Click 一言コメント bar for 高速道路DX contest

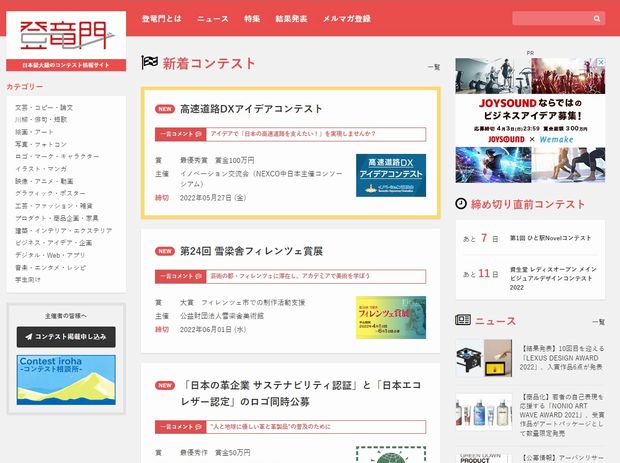pos(291,134)
